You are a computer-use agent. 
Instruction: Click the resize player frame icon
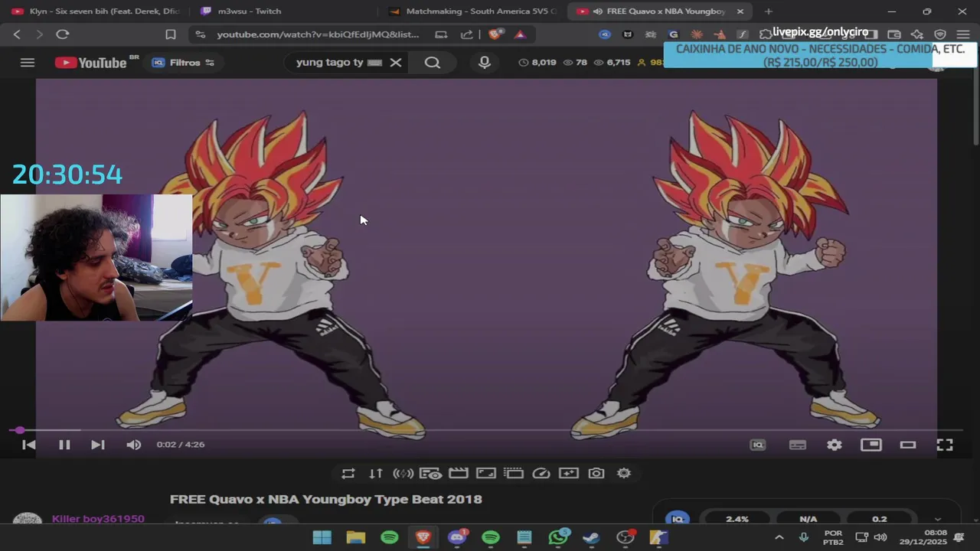click(486, 474)
